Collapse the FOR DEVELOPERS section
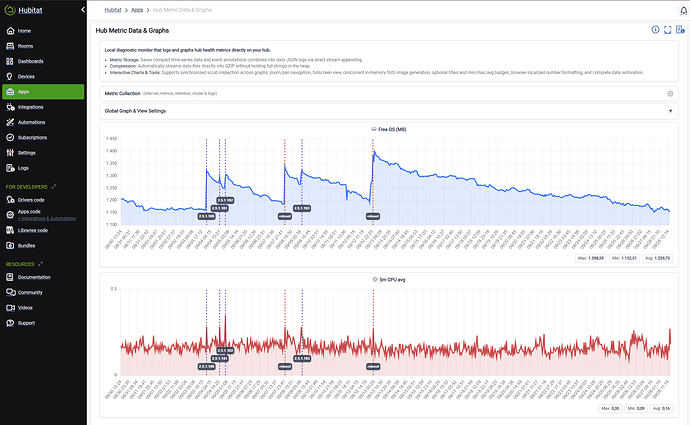This screenshot has width=690, height=425. (x=54, y=187)
